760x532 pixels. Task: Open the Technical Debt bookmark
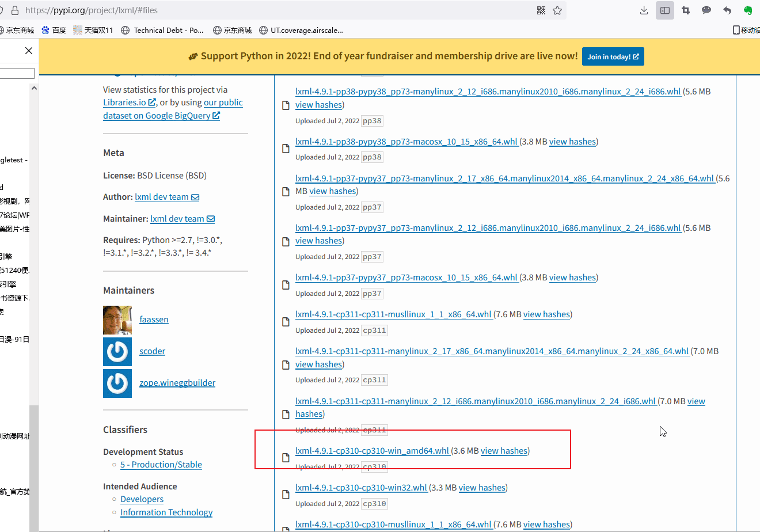(x=162, y=30)
